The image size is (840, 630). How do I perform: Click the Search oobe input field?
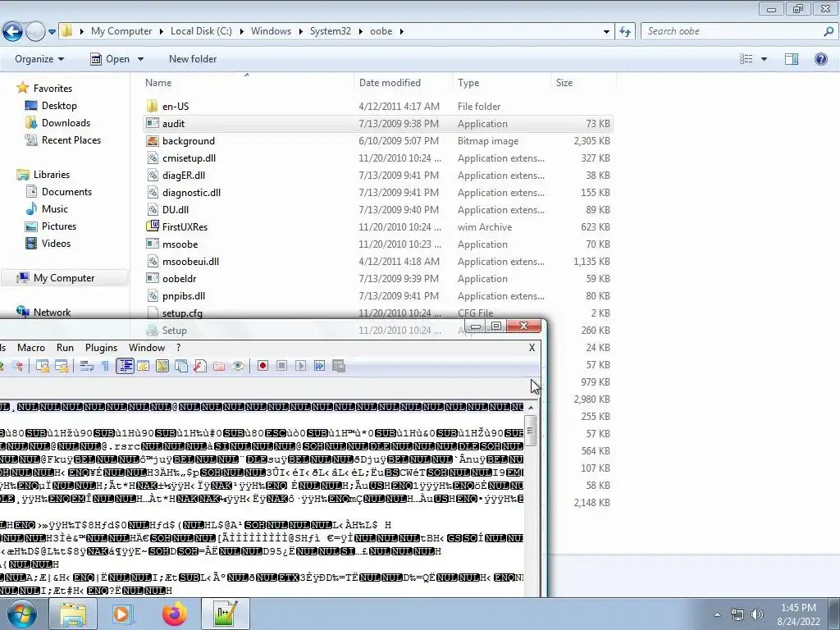point(733,31)
